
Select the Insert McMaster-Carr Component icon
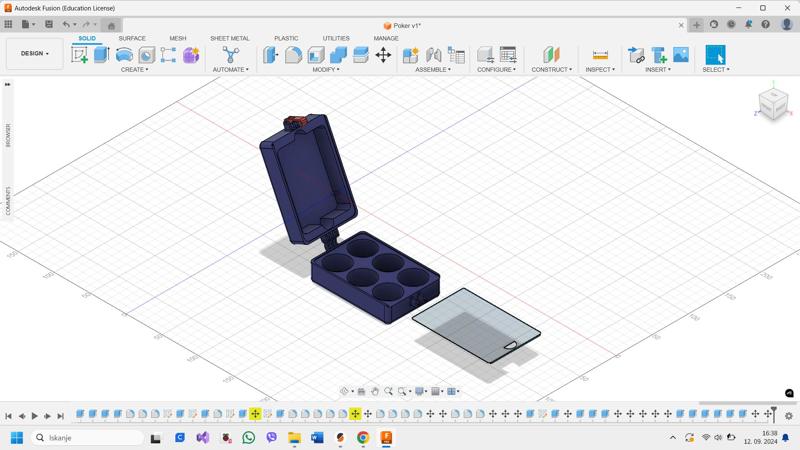pyautogui.click(x=659, y=55)
